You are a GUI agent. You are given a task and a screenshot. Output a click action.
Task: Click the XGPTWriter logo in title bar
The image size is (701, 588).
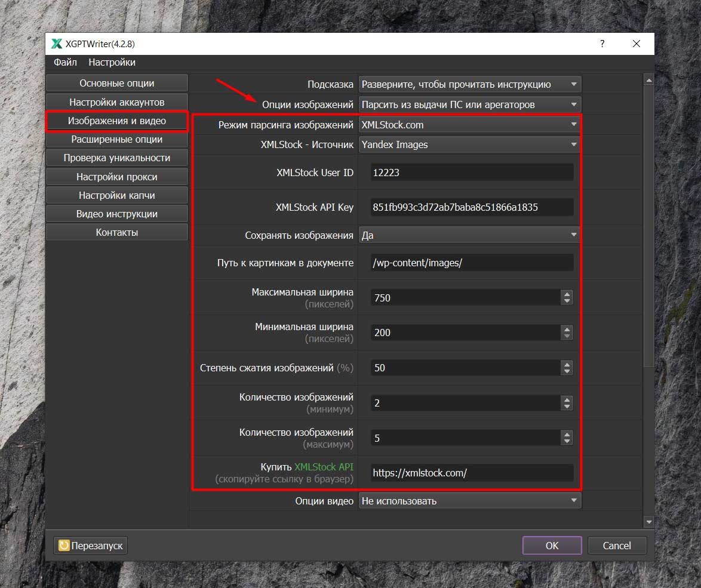[x=57, y=44]
